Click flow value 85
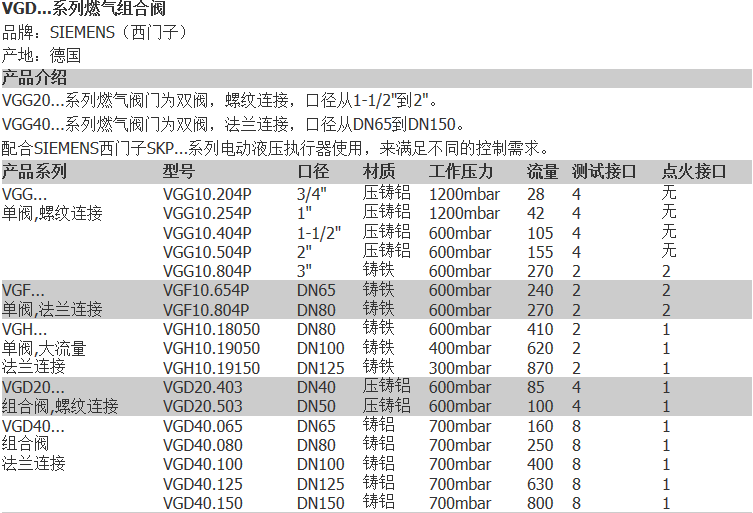 click(536, 388)
